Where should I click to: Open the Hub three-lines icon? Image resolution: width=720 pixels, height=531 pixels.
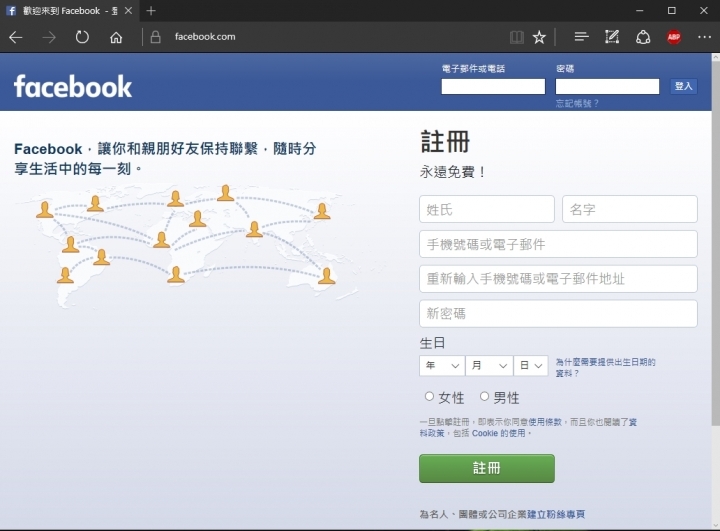581,37
